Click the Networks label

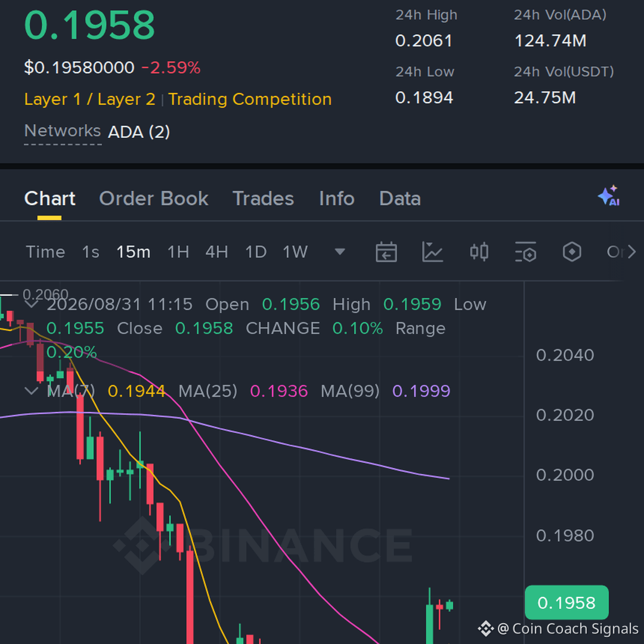point(63,131)
